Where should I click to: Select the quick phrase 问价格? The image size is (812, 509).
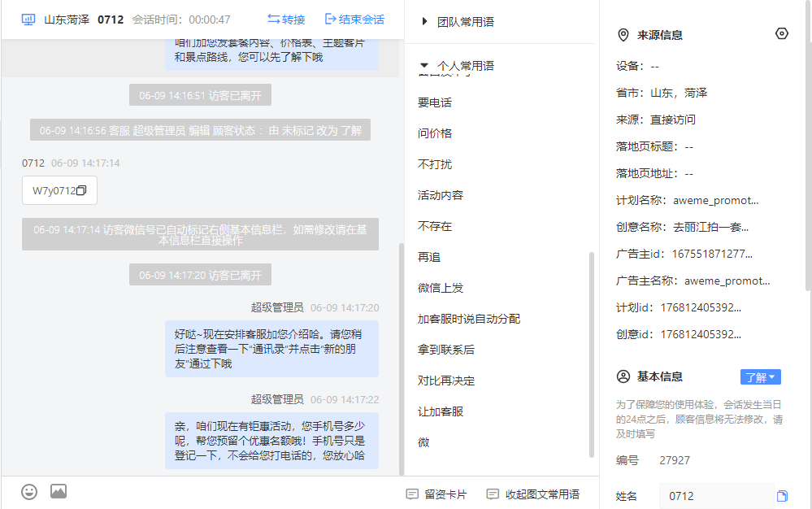click(x=435, y=133)
